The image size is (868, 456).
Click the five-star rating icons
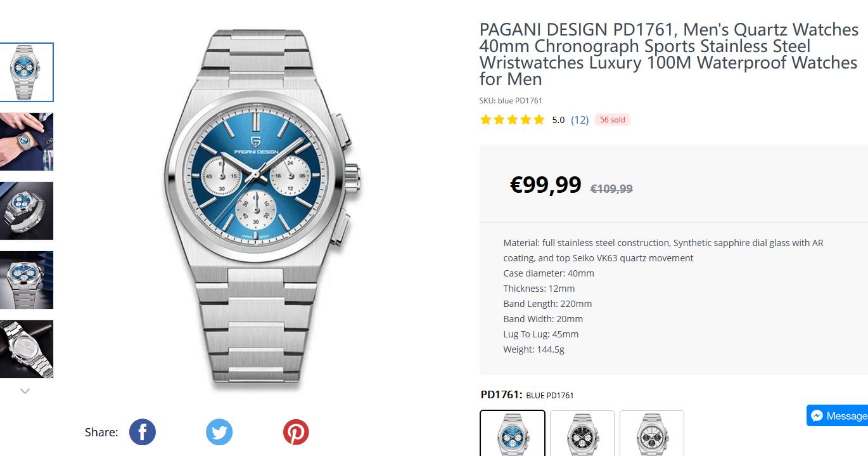[x=512, y=119]
